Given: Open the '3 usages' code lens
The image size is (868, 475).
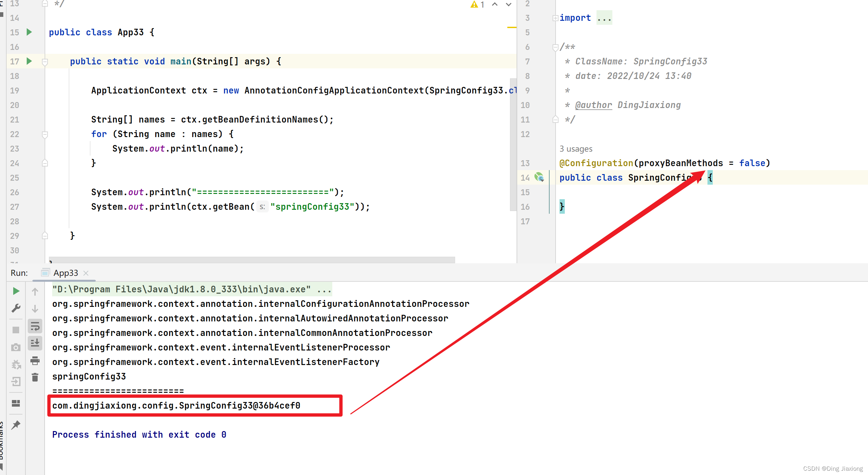Looking at the screenshot, I should point(576,149).
